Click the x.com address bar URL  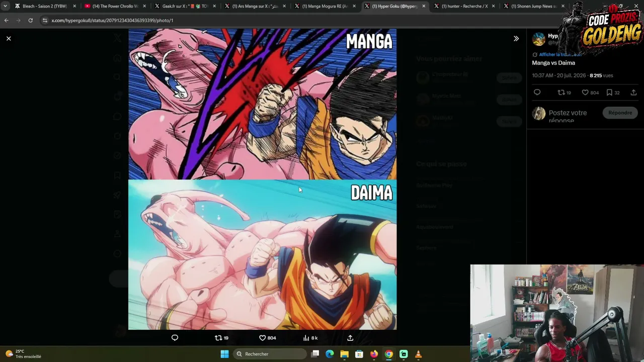click(x=112, y=20)
